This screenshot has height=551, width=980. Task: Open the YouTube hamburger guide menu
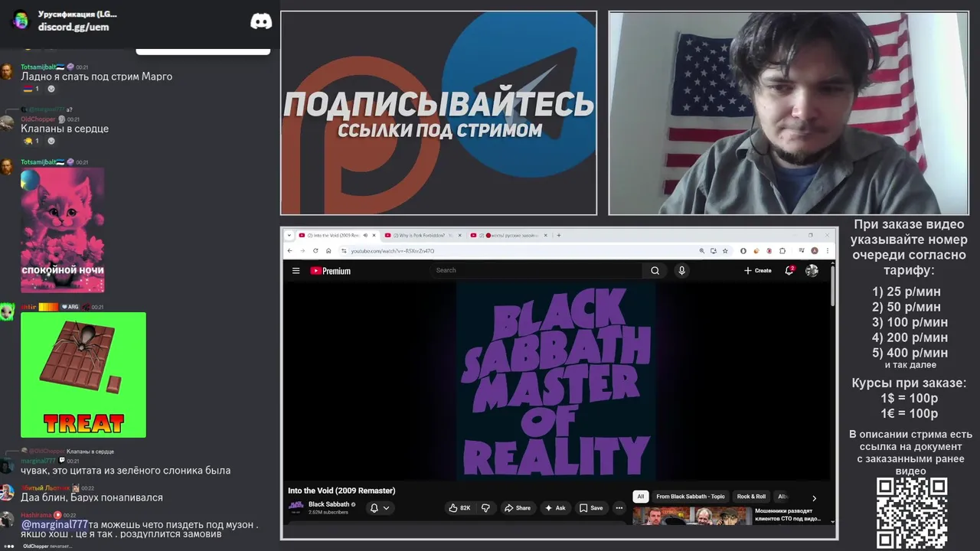click(x=296, y=270)
